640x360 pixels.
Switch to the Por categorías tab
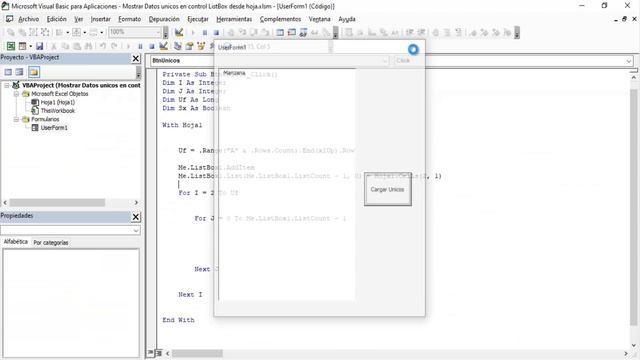(51, 242)
